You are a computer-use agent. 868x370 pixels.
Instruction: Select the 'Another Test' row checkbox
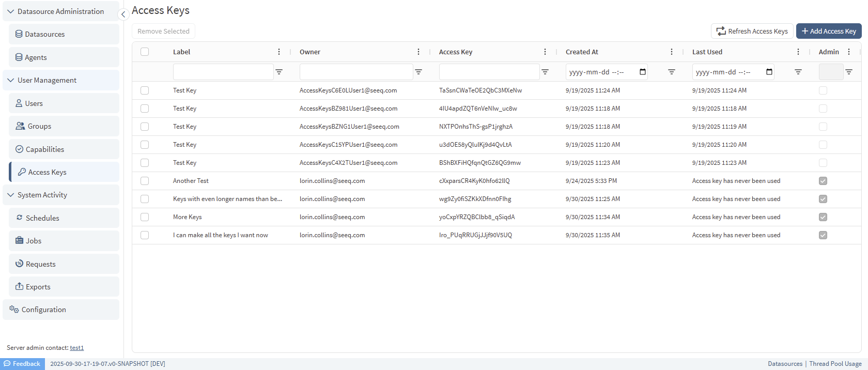click(x=145, y=181)
